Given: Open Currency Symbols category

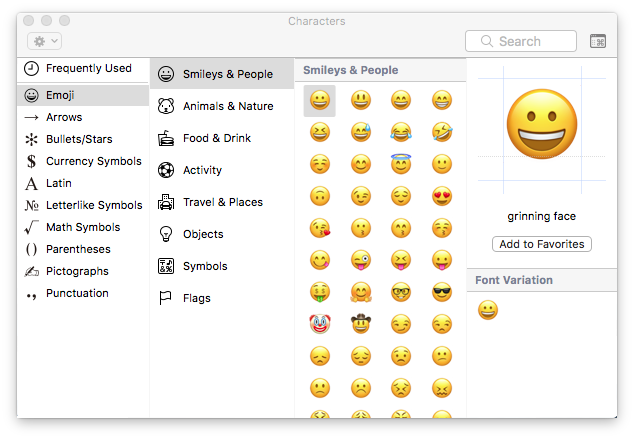Looking at the screenshot, I should [83, 161].
